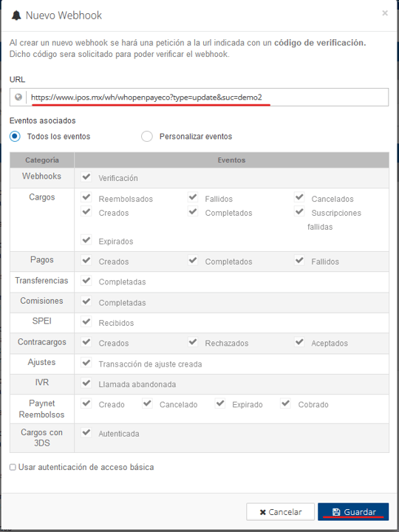Click the globe icon in URL field
This screenshot has width=399, height=532.
[x=18, y=98]
